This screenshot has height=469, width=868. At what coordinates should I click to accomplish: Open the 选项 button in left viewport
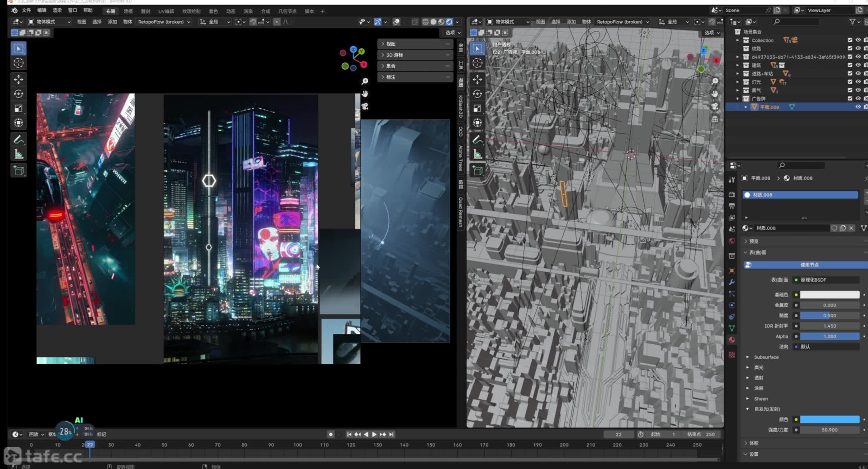pos(453,33)
